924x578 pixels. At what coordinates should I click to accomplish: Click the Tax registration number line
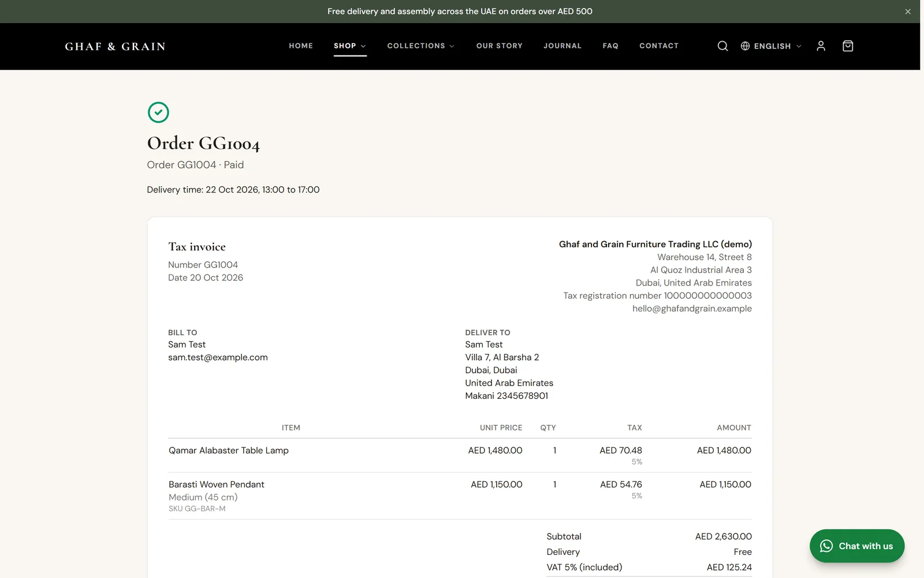(x=658, y=296)
